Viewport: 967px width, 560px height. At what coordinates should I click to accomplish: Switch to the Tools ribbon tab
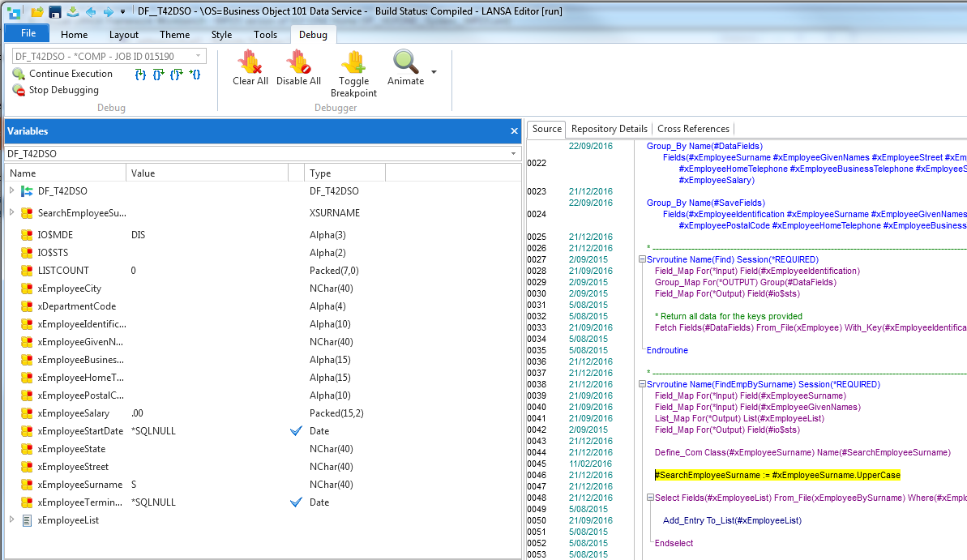tap(265, 35)
